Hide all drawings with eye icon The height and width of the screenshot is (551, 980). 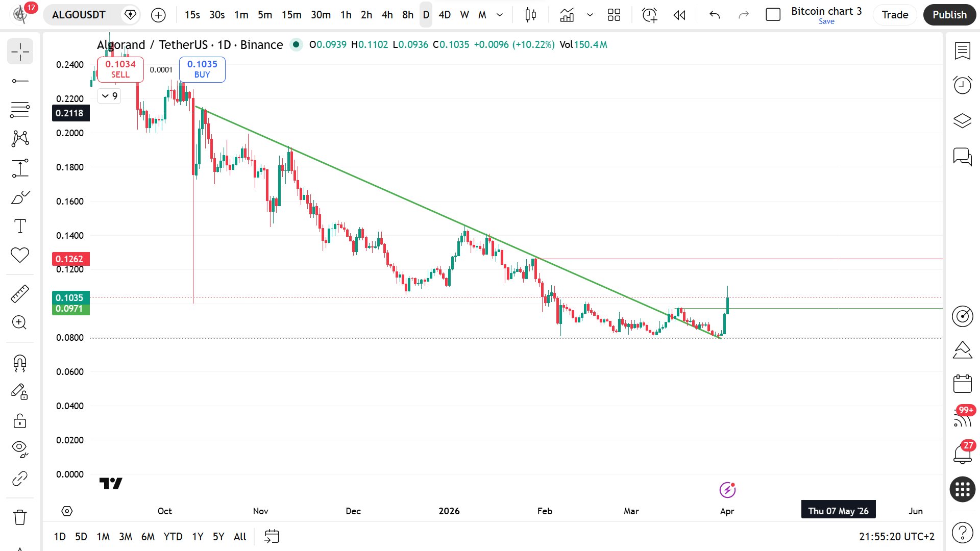[x=20, y=448]
